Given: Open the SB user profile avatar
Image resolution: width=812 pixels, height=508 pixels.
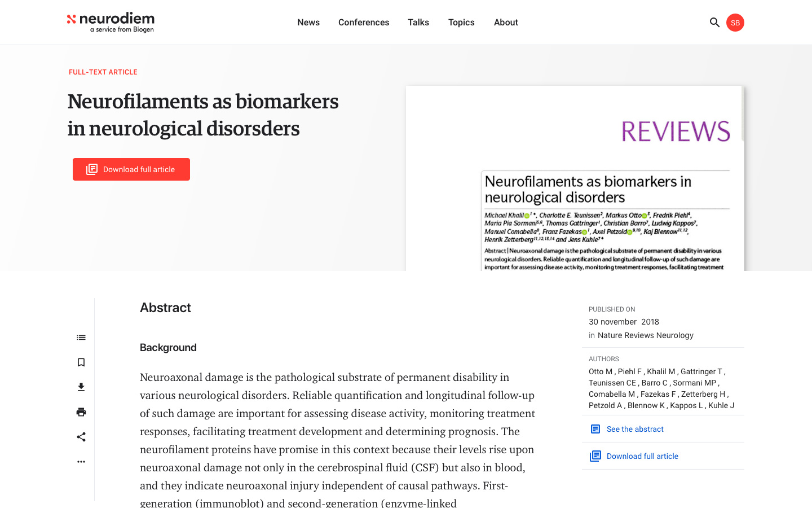Looking at the screenshot, I should point(735,23).
